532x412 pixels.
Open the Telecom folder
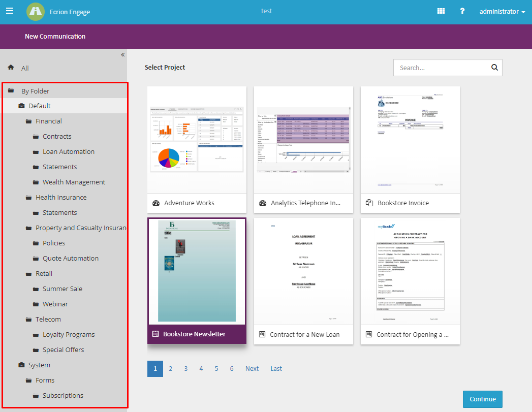48,319
